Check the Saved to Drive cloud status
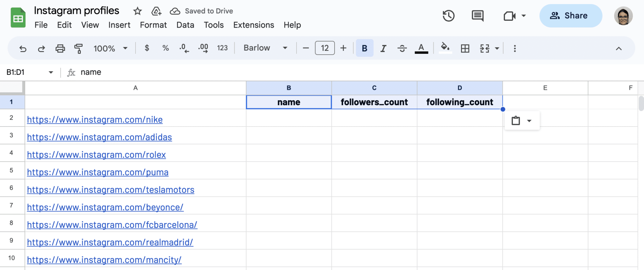The height and width of the screenshot is (270, 644). point(175,11)
